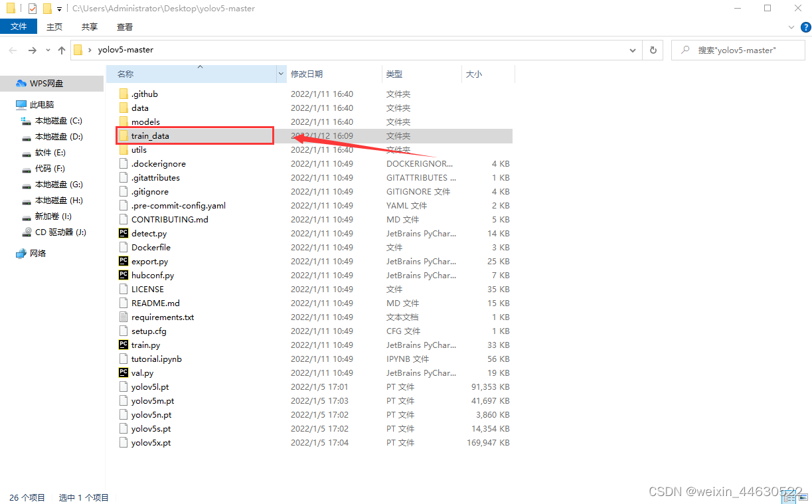The width and height of the screenshot is (812, 504).
Task: Go up one folder level
Action: 62,50
